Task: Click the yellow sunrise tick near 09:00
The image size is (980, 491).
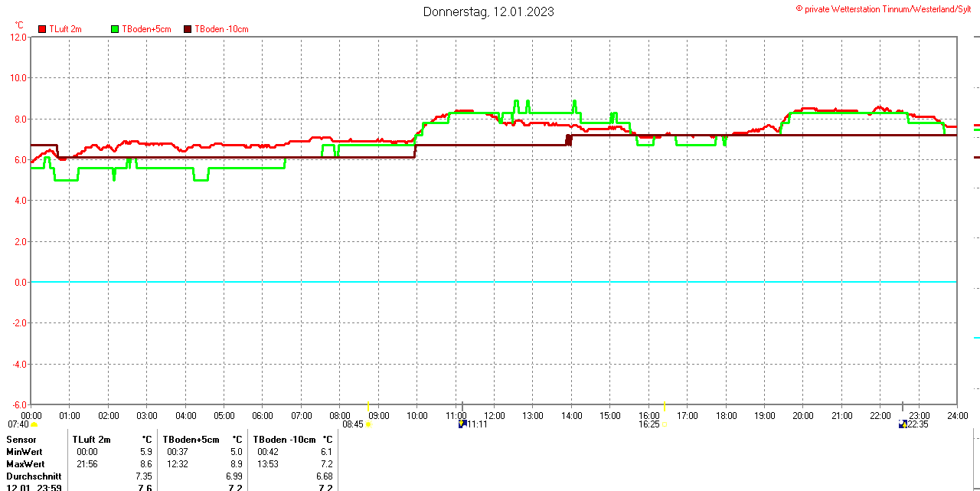Action: pyautogui.click(x=368, y=406)
